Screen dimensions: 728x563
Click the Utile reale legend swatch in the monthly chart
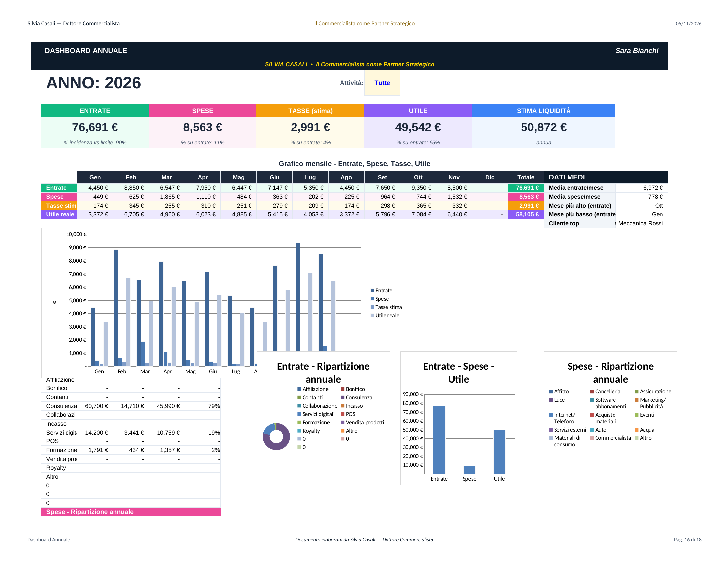372,316
